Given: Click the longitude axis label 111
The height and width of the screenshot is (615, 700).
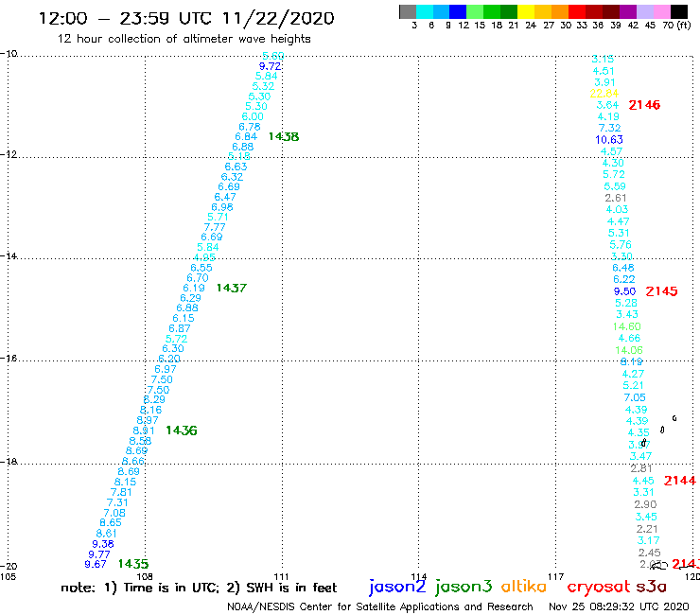Looking at the screenshot, I should tap(281, 576).
